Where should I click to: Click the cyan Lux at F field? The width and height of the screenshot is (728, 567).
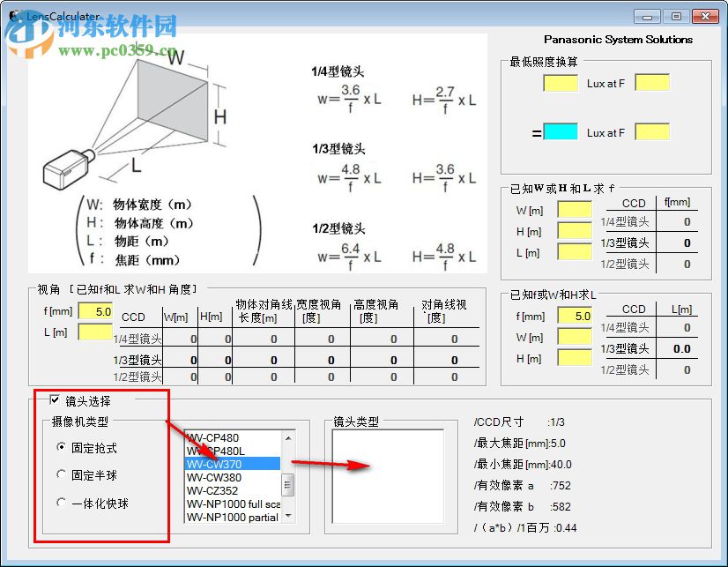562,131
